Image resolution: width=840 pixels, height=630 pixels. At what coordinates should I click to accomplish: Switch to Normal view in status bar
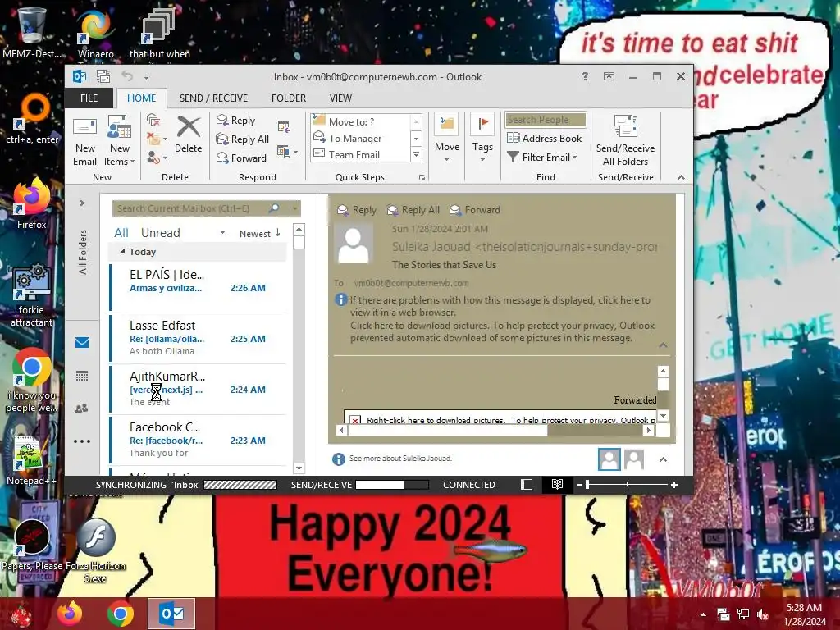click(x=527, y=484)
